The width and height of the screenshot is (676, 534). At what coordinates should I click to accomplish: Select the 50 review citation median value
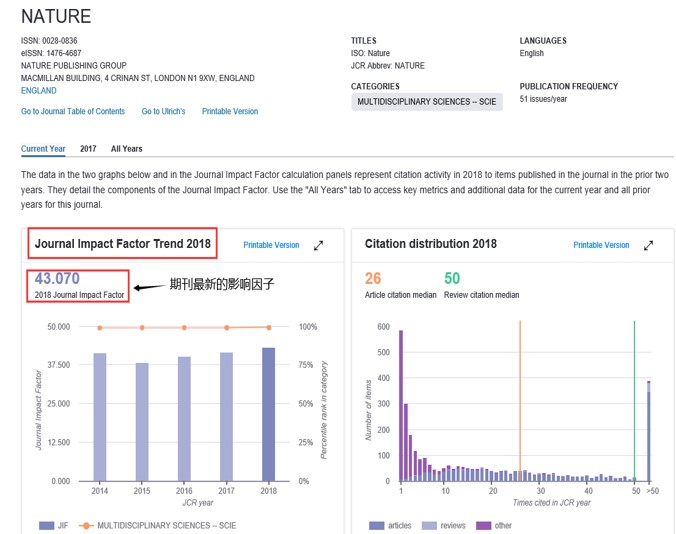coord(452,278)
